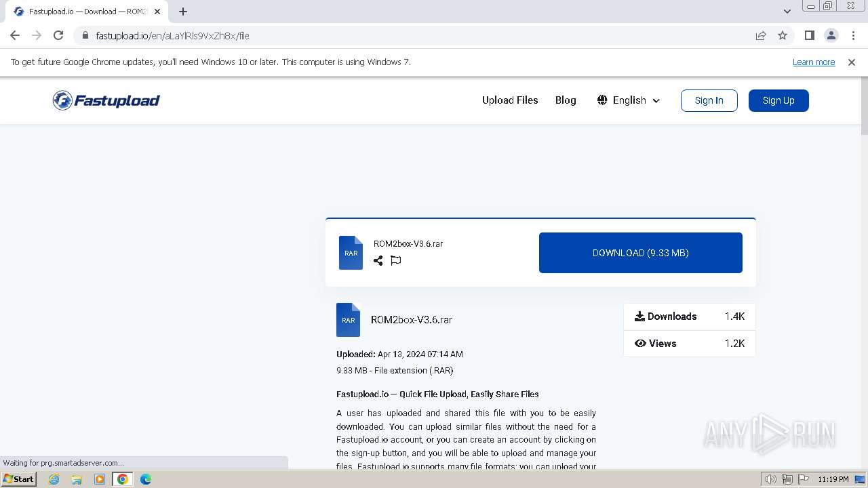This screenshot has height=488, width=868.
Task: Open the Learn more link
Action: pos(814,62)
